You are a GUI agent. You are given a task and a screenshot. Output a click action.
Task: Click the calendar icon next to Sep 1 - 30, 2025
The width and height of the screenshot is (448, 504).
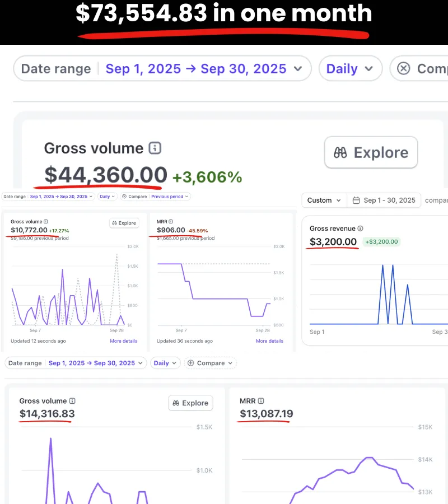point(355,200)
